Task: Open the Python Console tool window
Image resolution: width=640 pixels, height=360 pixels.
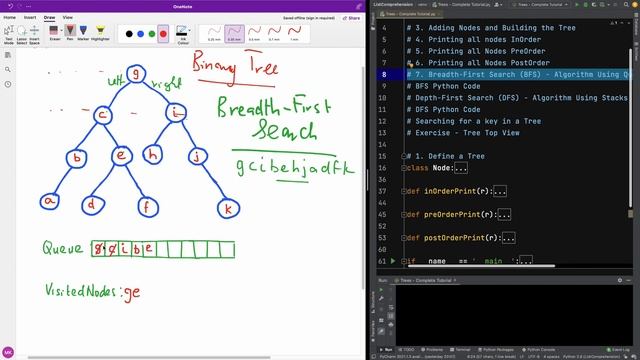Action: coord(538,350)
